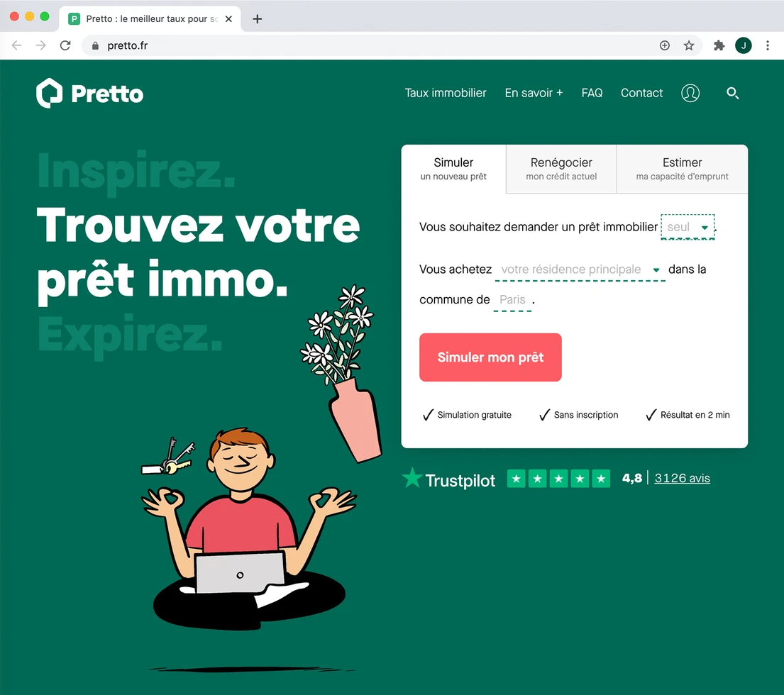Switch to the Estimer tab
The width and height of the screenshot is (784, 695).
[682, 169]
